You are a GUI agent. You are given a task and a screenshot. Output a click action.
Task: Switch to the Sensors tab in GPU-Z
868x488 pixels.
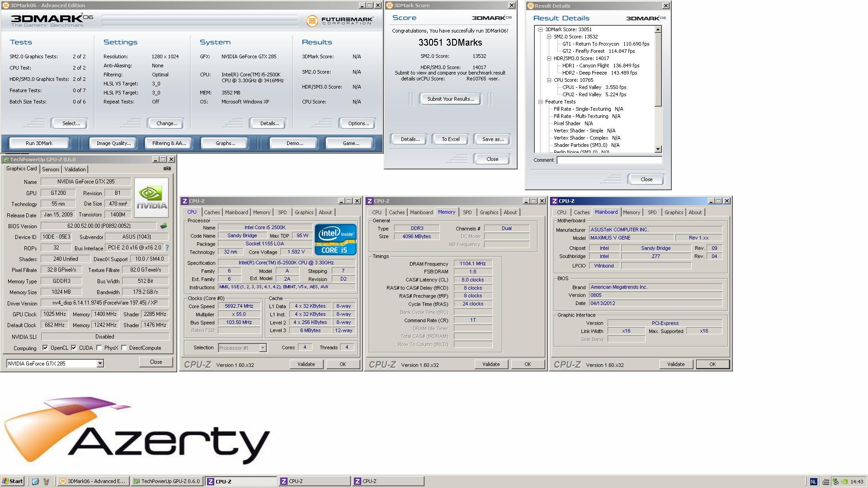tap(51, 169)
